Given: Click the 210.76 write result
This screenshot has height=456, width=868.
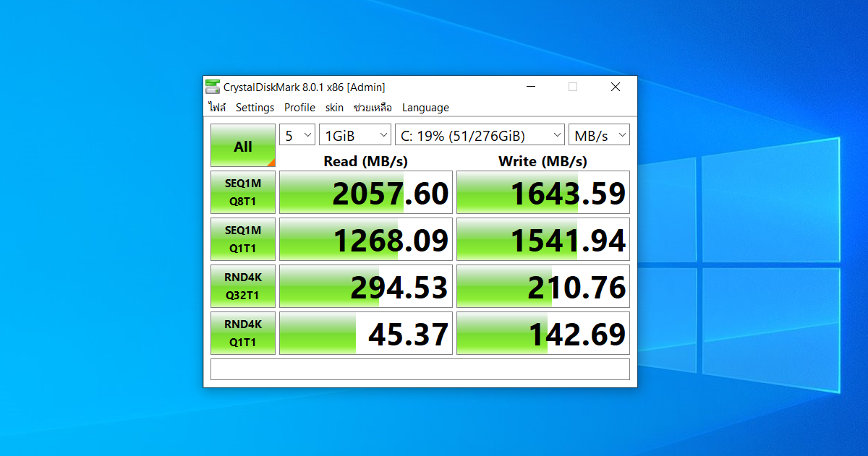Looking at the screenshot, I should pos(543,287).
